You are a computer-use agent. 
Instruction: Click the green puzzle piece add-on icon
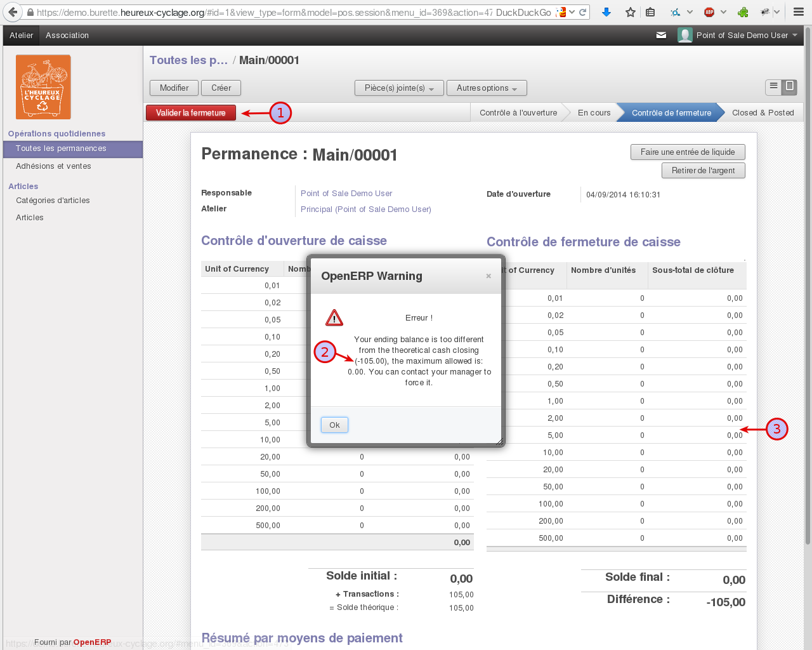pos(743,12)
